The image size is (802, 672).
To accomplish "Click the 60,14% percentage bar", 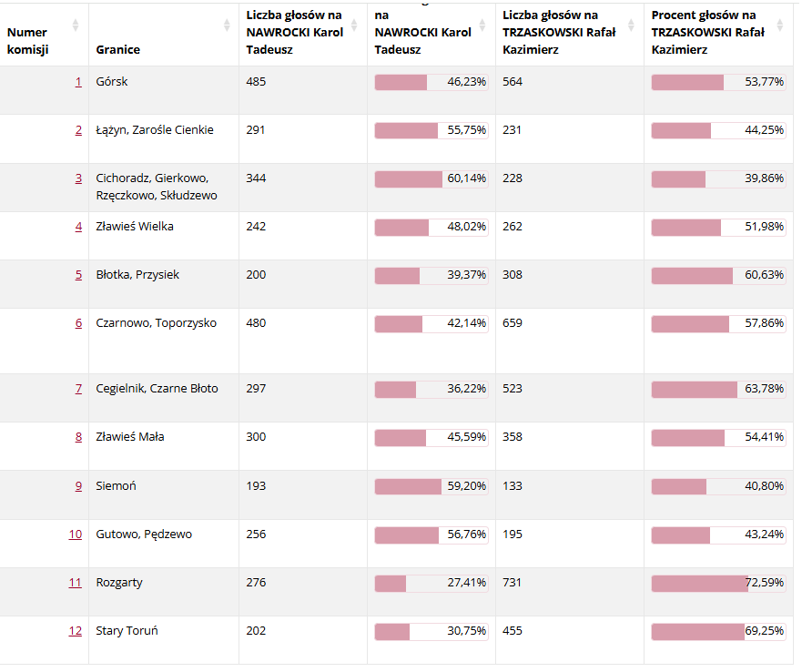I will [431, 178].
